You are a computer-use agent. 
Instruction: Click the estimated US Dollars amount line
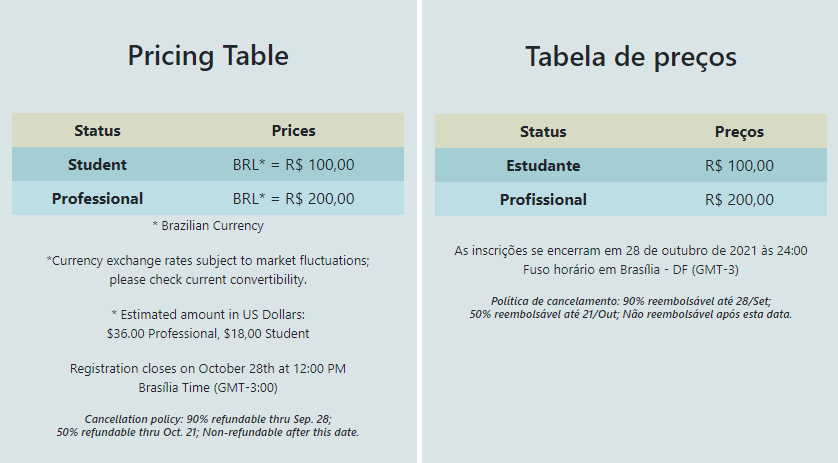(x=208, y=324)
